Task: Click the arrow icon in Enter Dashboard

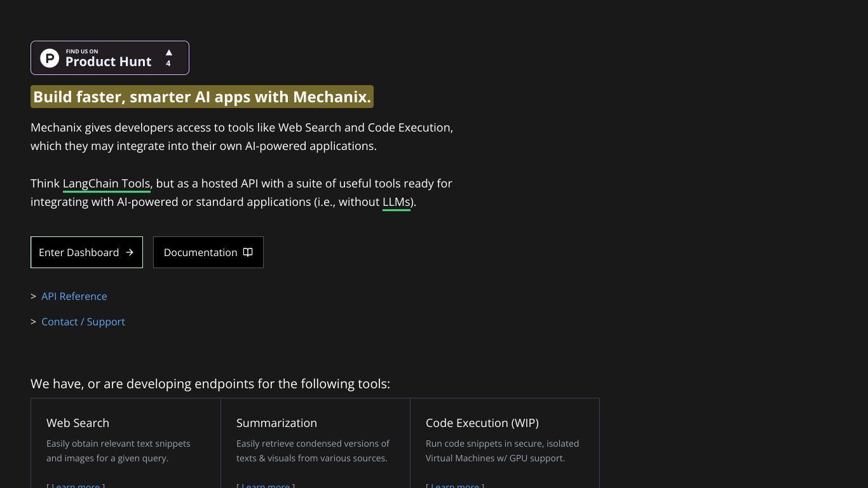Action: (x=130, y=252)
